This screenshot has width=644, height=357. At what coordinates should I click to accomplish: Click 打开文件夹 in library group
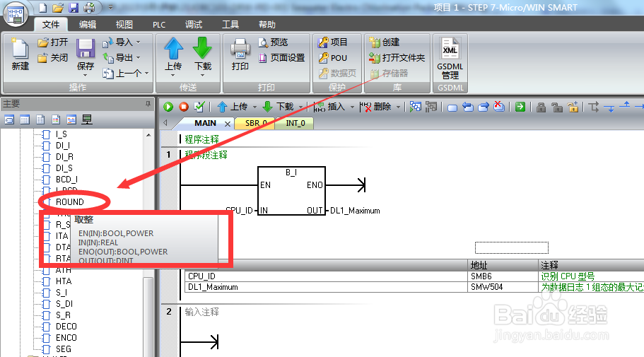tap(397, 58)
